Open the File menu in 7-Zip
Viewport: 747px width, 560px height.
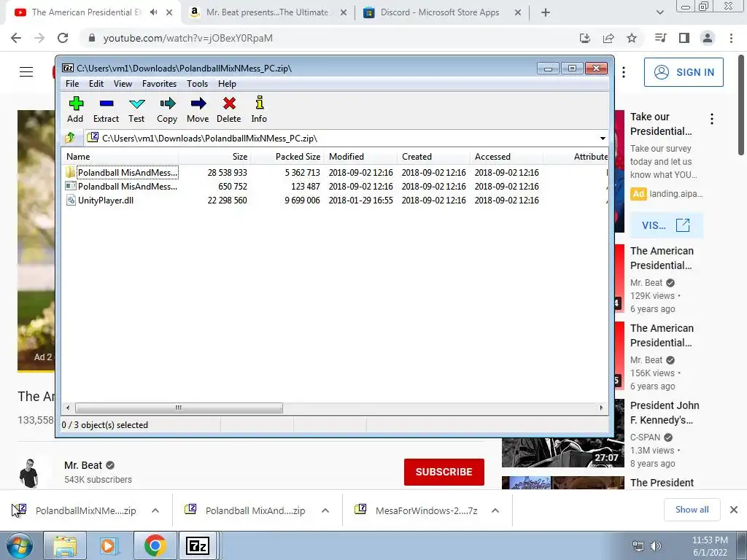click(72, 84)
